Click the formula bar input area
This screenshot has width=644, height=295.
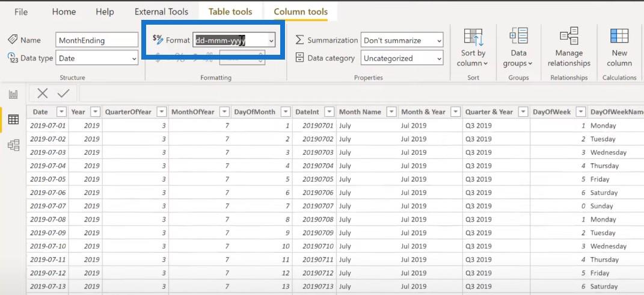pos(361,94)
